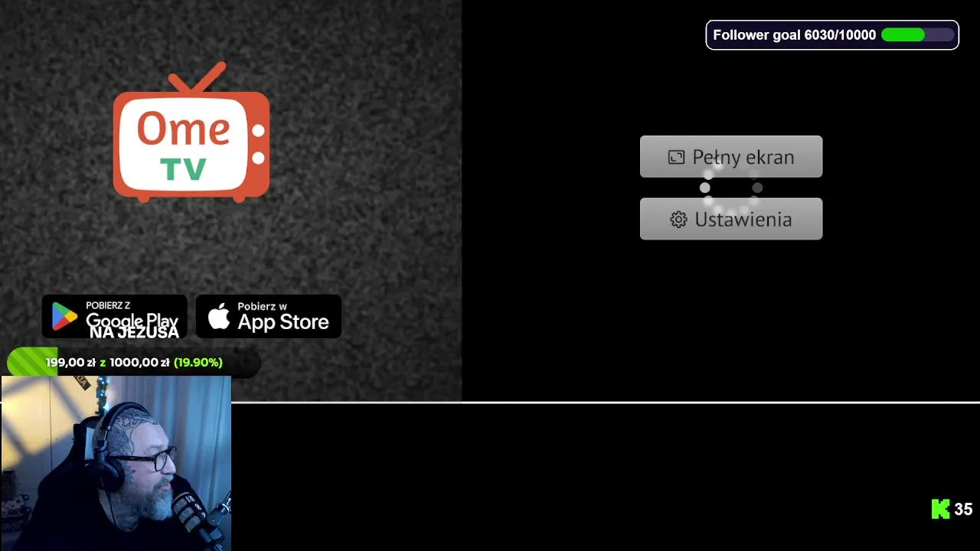The height and width of the screenshot is (551, 980).
Task: Click the viewer count 35
Action: click(963, 509)
